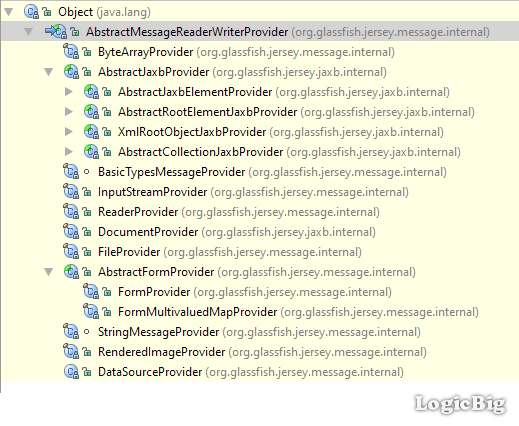Screen dimensions: 519x426
Task: Click the package-private dot icon beside StringMessageProvider
Action: [87, 332]
